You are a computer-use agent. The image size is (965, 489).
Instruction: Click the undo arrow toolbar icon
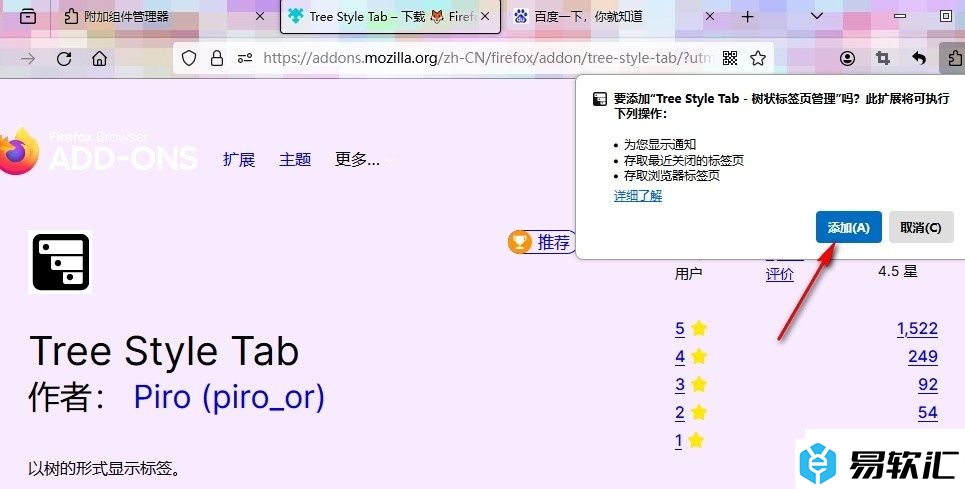[x=919, y=58]
